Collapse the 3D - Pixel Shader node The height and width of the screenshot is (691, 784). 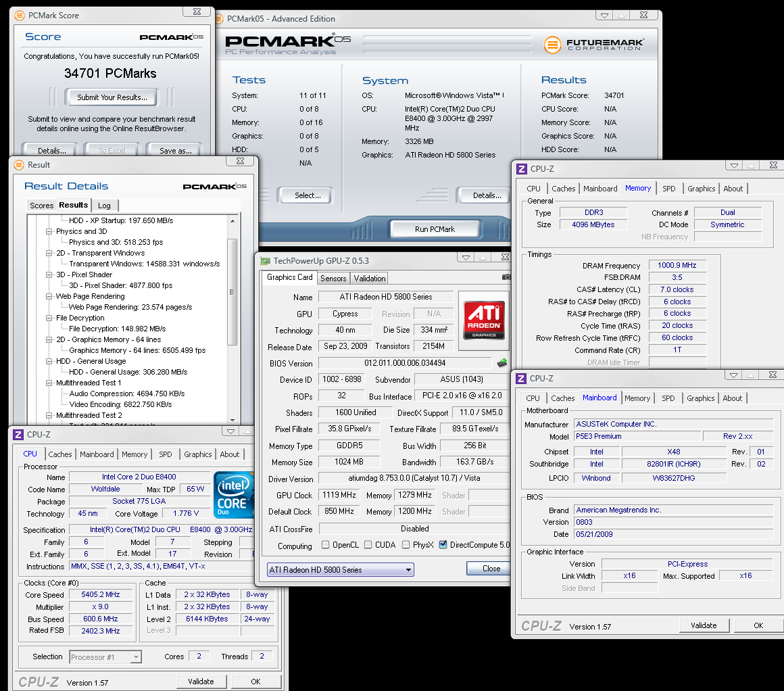[x=49, y=275]
